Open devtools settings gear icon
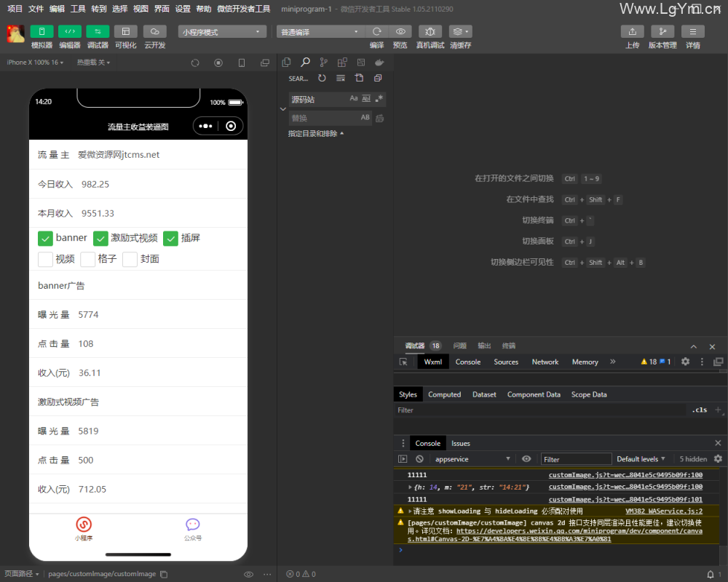 point(685,362)
